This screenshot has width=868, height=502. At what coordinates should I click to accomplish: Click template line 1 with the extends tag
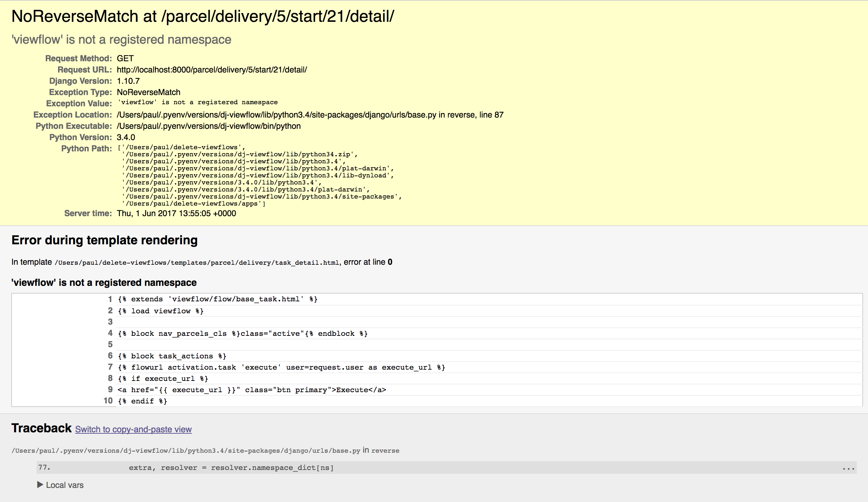217,299
